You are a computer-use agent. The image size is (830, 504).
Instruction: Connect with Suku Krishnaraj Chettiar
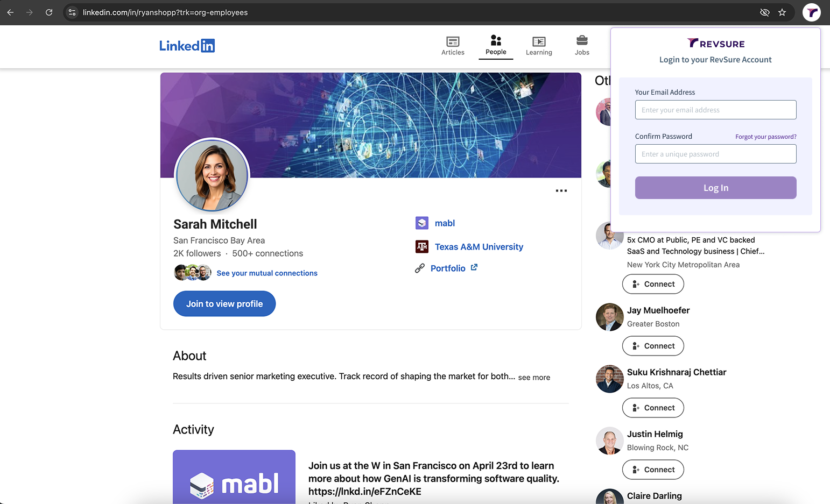tap(653, 408)
